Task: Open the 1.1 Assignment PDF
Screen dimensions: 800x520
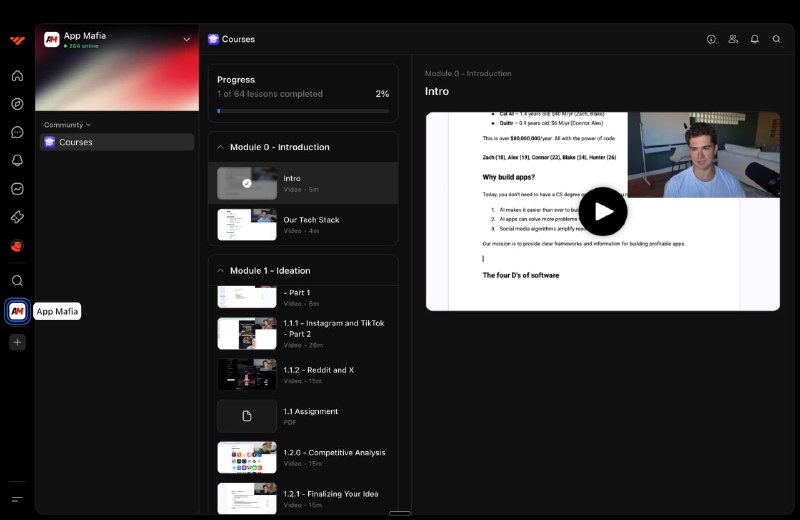Action: point(303,416)
